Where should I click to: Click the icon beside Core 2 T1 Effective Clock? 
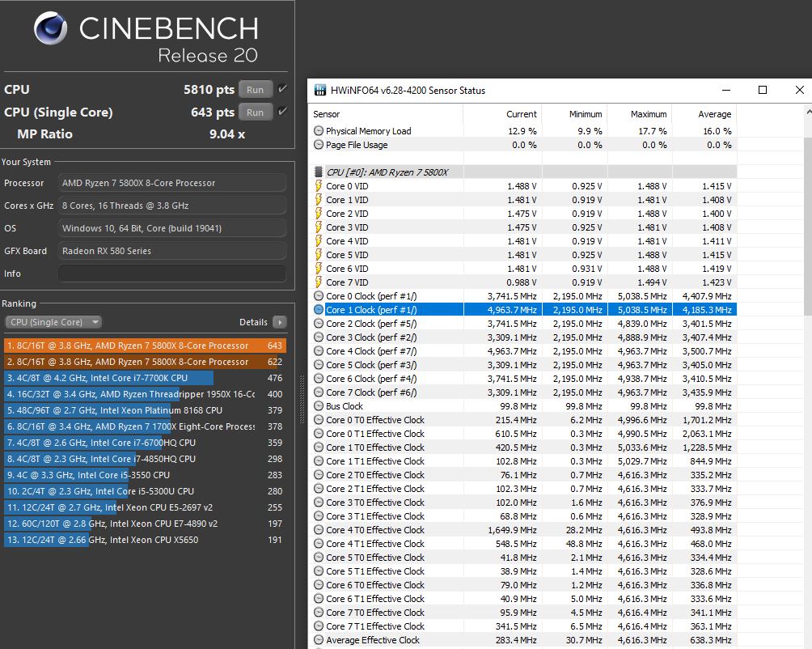pos(319,489)
